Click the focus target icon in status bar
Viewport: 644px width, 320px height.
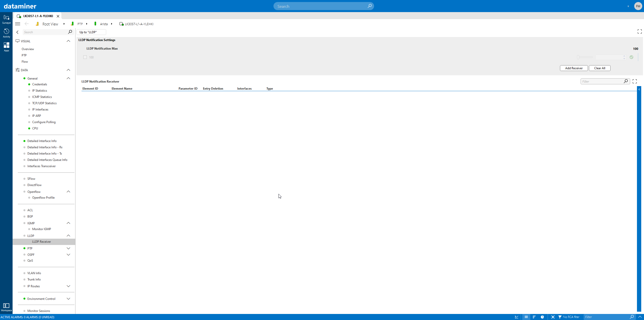point(553,317)
